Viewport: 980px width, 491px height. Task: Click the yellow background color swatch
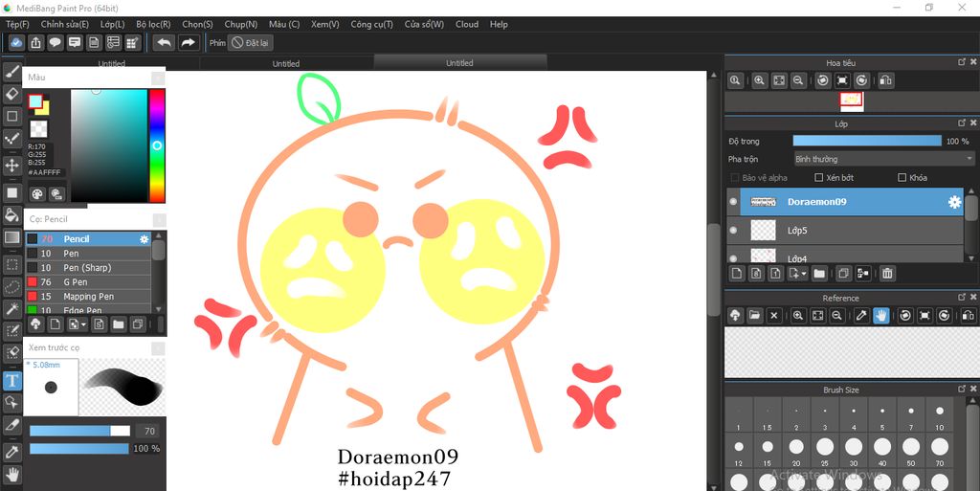[44, 109]
